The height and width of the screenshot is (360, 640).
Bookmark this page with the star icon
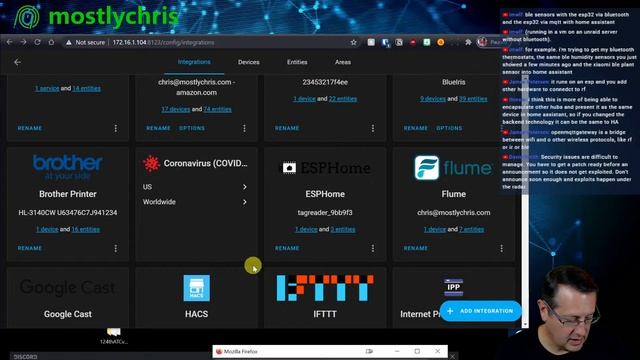pyautogui.click(x=353, y=42)
